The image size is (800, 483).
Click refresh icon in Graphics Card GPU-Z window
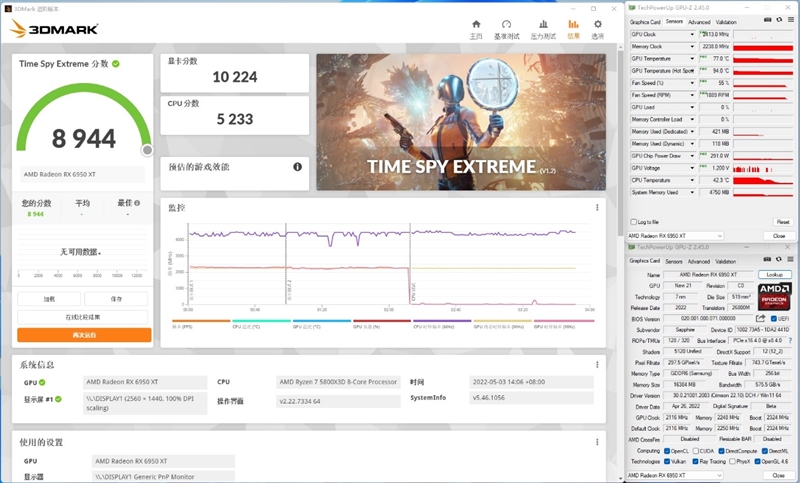click(x=779, y=259)
